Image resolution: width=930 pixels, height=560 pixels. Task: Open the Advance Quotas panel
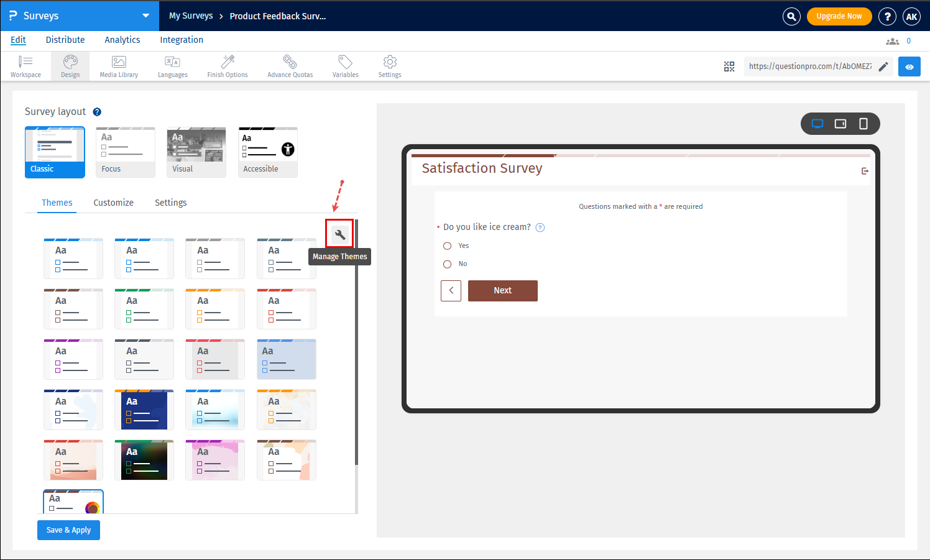290,66
